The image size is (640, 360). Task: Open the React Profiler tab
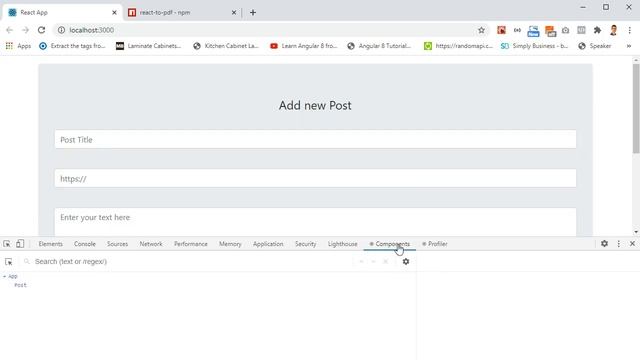pyautogui.click(x=435, y=244)
